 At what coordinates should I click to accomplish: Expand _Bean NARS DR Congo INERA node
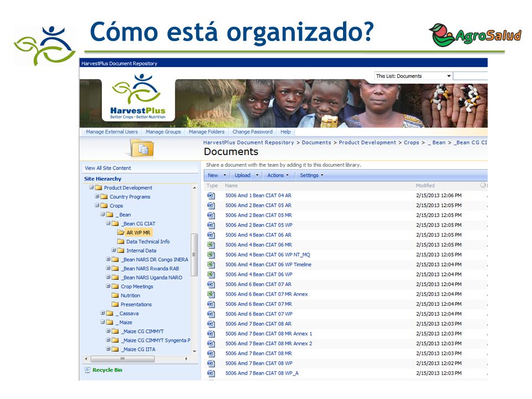tap(108, 259)
